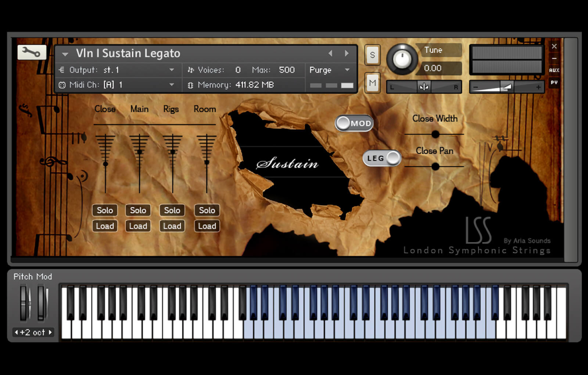Open the AUX sends panel
588x375 pixels.
554,70
